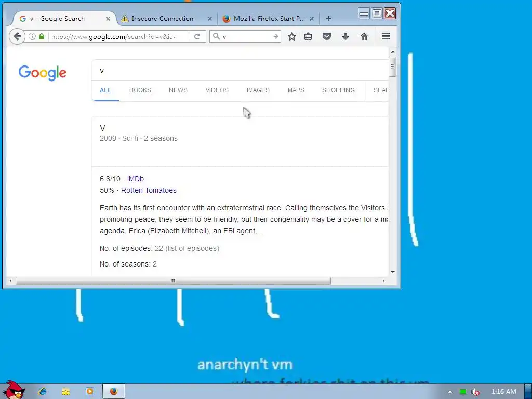Click the green secure padlock icon
The image size is (532, 399).
tap(42, 36)
